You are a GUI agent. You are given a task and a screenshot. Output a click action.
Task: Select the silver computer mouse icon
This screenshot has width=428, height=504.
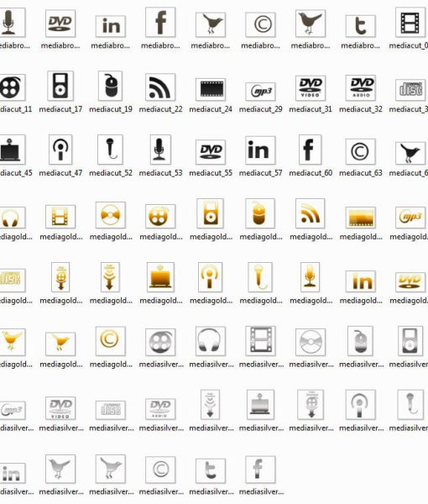pyautogui.click(x=360, y=341)
